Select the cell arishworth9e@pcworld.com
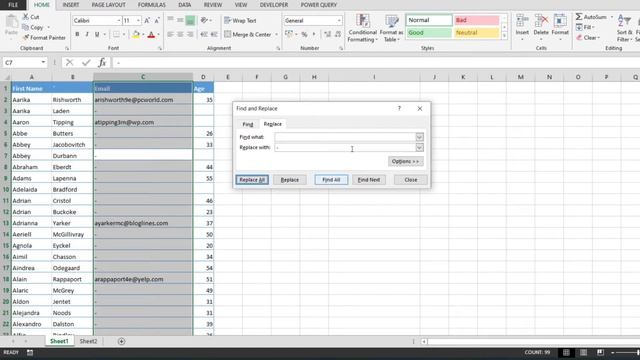640x360 pixels. (143, 100)
